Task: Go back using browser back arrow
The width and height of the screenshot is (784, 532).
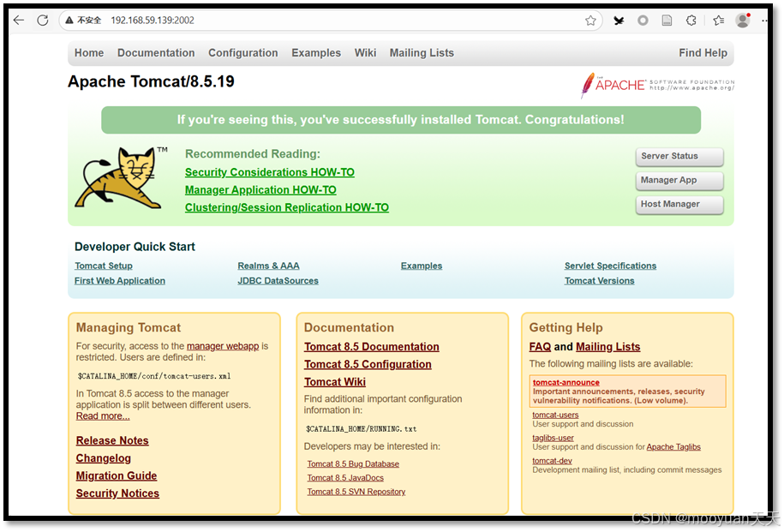Action: pos(19,20)
